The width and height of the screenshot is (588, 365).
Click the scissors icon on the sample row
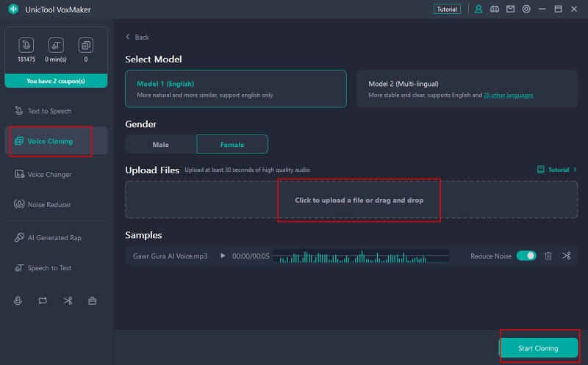click(567, 256)
